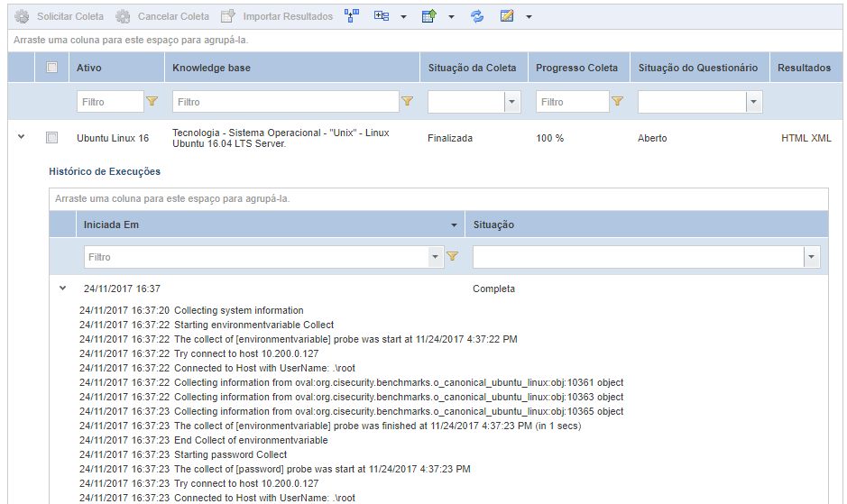The image size is (847, 504).
Task: Open dropdown arrow next to export icon
Action: click(451, 17)
